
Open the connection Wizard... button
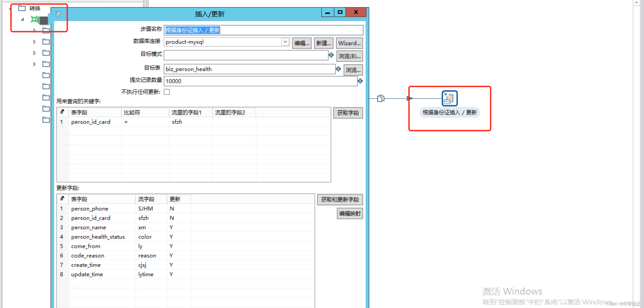pos(349,43)
